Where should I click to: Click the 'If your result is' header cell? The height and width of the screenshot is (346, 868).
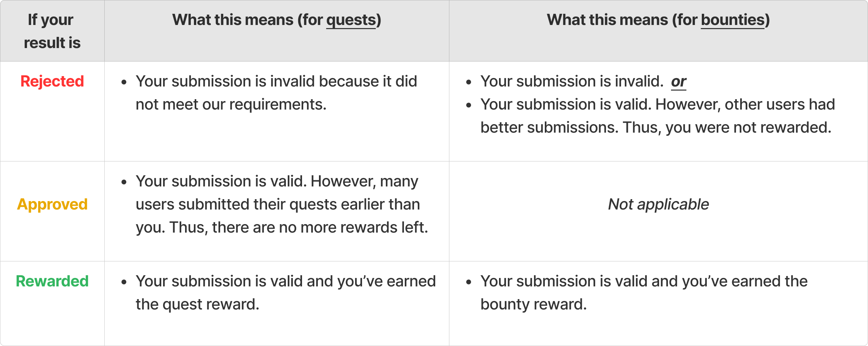click(52, 31)
